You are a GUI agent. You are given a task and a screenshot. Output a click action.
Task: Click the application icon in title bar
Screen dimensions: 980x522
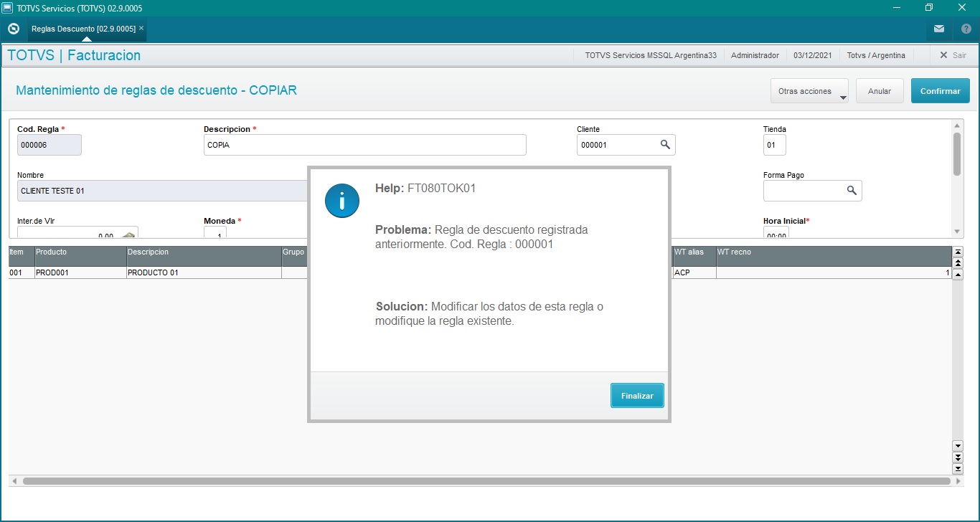(8, 7)
